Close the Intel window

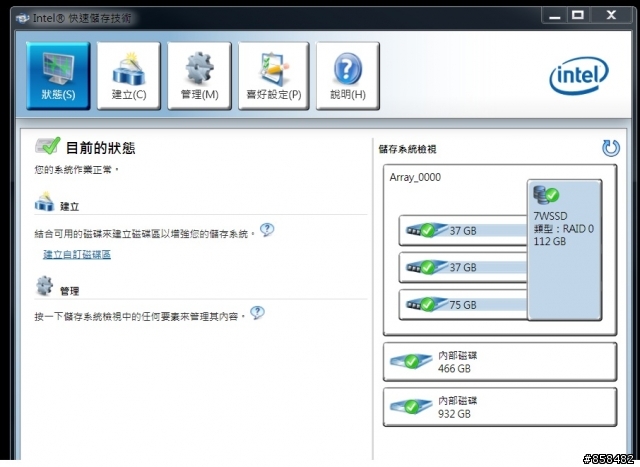coord(611,15)
